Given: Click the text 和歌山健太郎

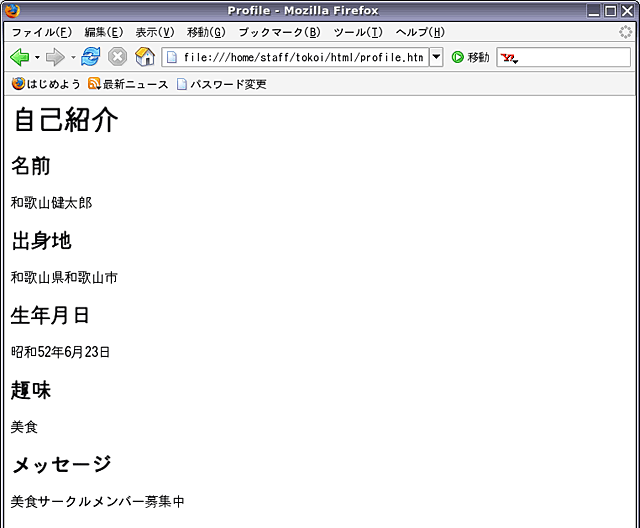Looking at the screenshot, I should pos(51,203).
